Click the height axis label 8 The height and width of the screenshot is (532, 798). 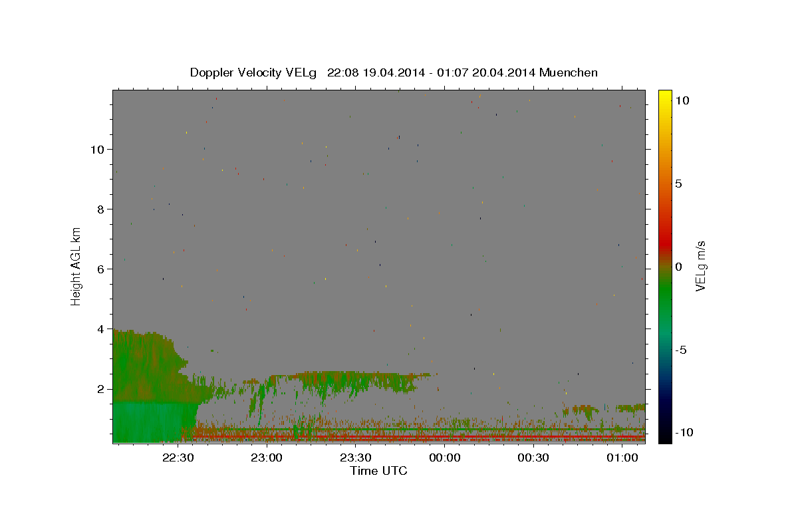(x=100, y=209)
